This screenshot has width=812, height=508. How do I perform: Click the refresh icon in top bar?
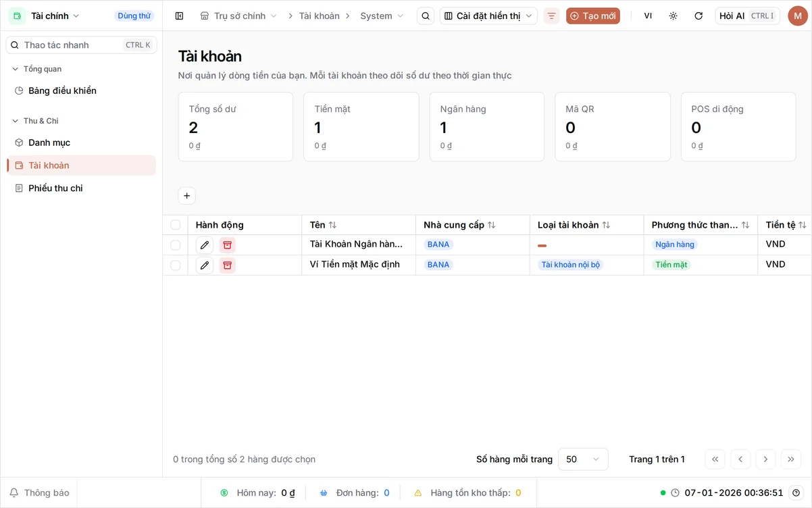pos(699,16)
